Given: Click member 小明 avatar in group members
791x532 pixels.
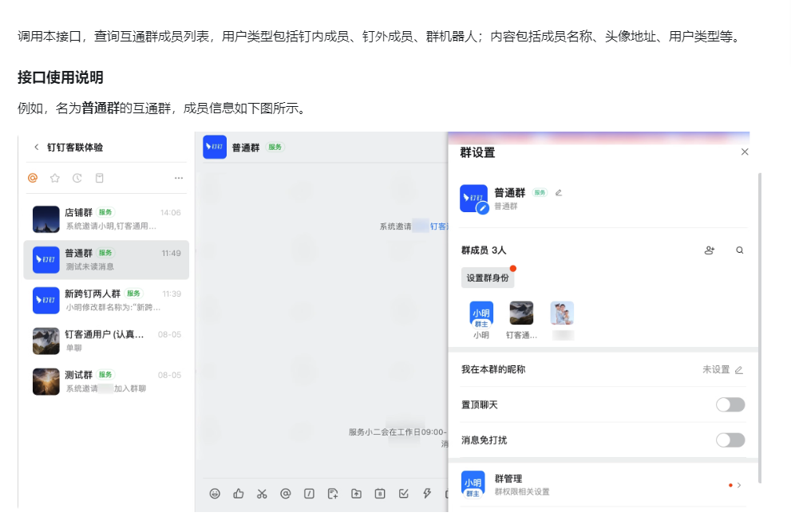Looking at the screenshot, I should (481, 313).
